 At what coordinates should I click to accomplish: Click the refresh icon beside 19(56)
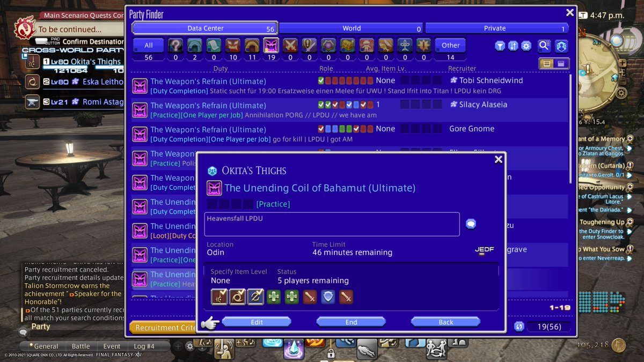click(x=519, y=326)
